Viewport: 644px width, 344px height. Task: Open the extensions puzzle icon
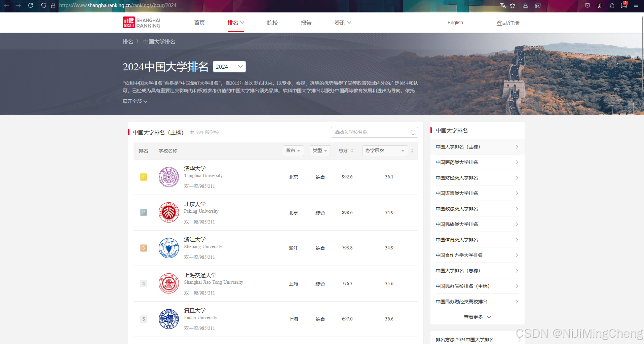tap(612, 5)
